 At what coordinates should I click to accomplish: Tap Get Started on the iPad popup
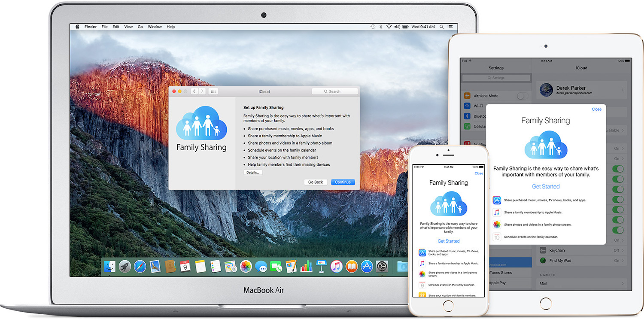pos(546,186)
